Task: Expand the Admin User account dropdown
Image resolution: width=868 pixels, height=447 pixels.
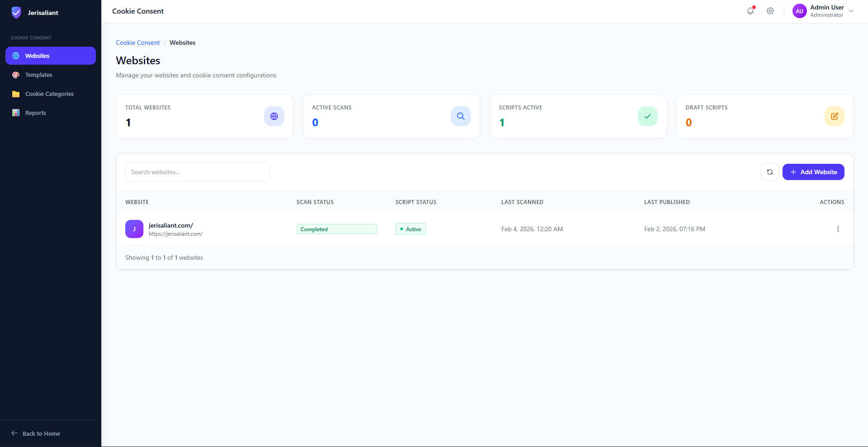Action: click(851, 11)
